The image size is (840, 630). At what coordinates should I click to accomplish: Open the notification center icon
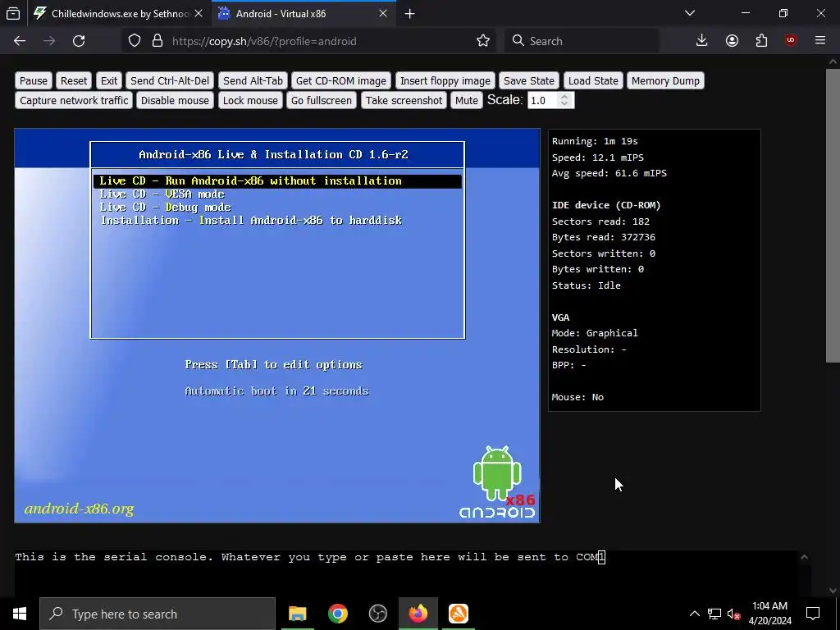[x=813, y=614]
